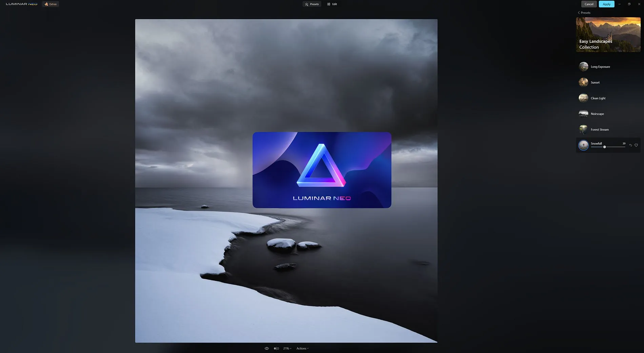Select the Noirscape preset icon
This screenshot has width=644, height=353.
(x=583, y=113)
